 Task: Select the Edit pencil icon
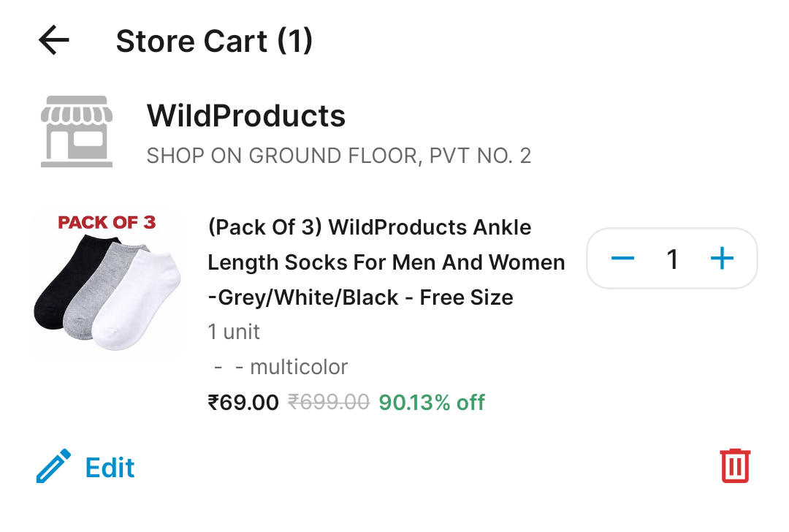click(52, 465)
